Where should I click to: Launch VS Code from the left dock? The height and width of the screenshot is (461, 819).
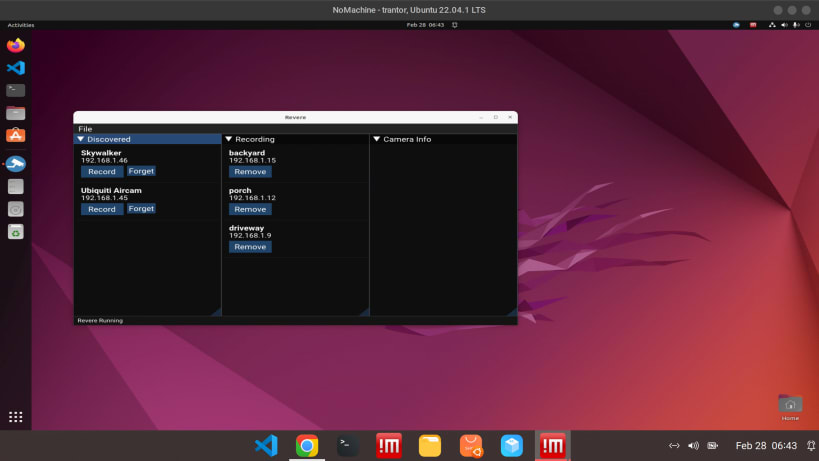(16, 68)
